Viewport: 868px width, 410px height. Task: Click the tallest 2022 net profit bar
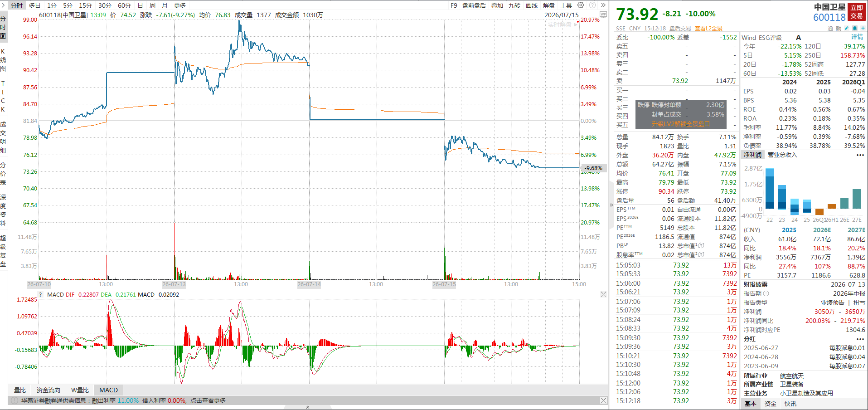tap(769, 189)
